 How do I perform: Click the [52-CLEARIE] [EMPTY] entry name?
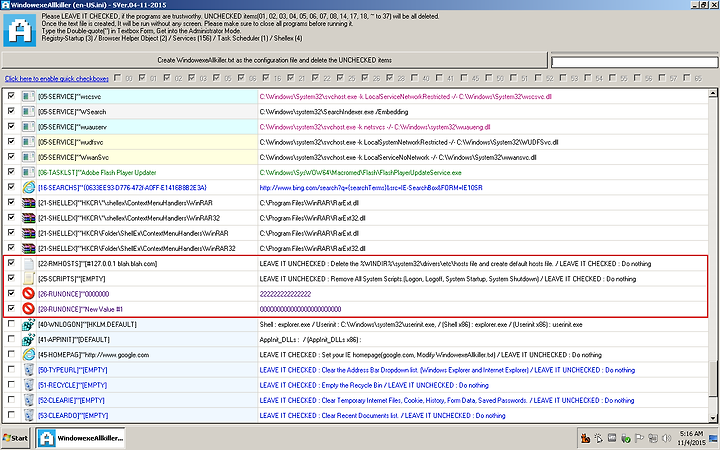click(x=71, y=400)
